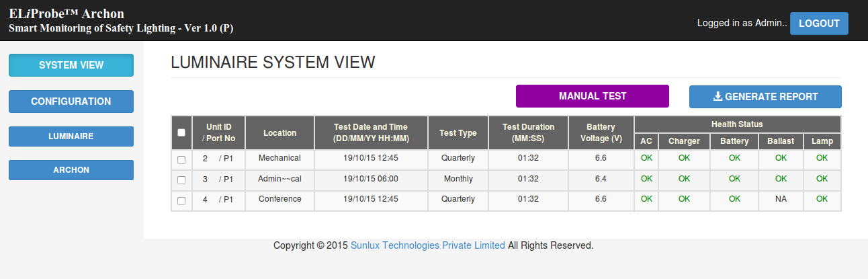This screenshot has width=868, height=279.
Task: Click the Mechanical location cell
Action: 279,159
